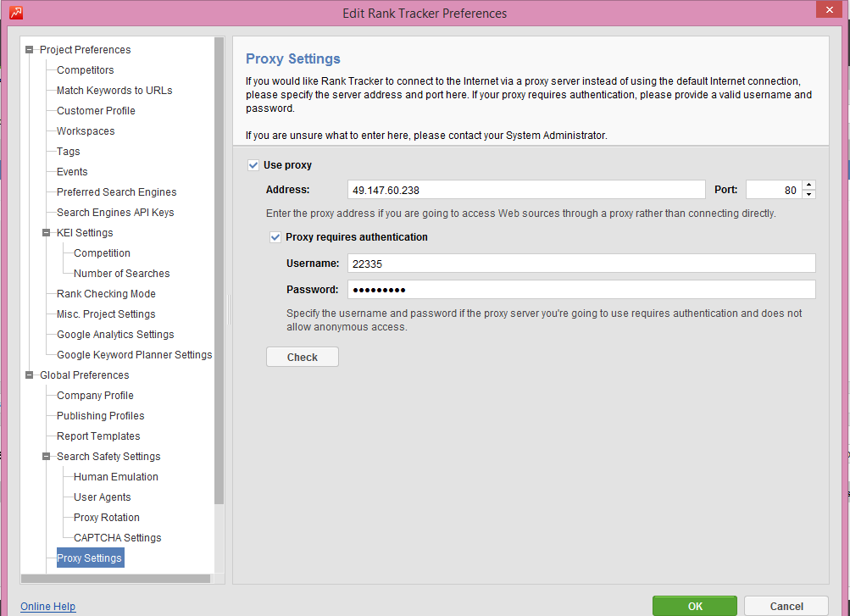The image size is (850, 616).
Task: Collapse the KEI Settings tree node
Action: 47,233
